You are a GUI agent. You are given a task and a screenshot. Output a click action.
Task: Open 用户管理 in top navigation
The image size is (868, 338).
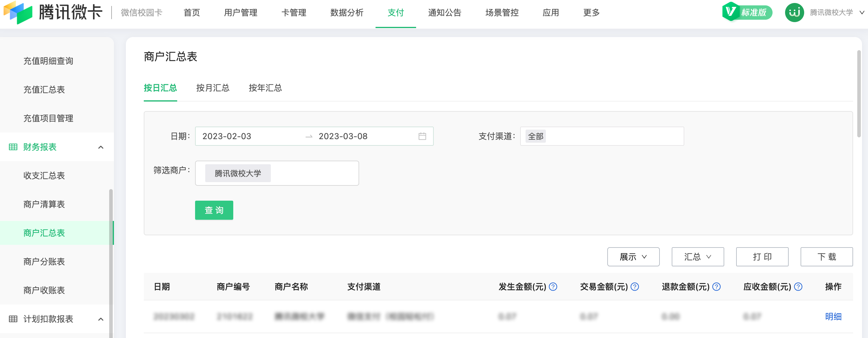241,13
